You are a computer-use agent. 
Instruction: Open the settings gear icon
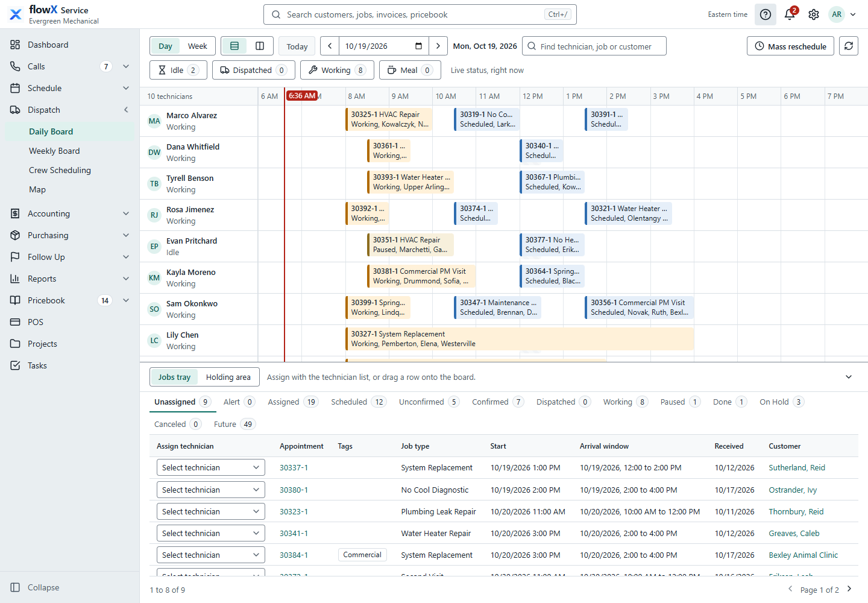(x=814, y=14)
